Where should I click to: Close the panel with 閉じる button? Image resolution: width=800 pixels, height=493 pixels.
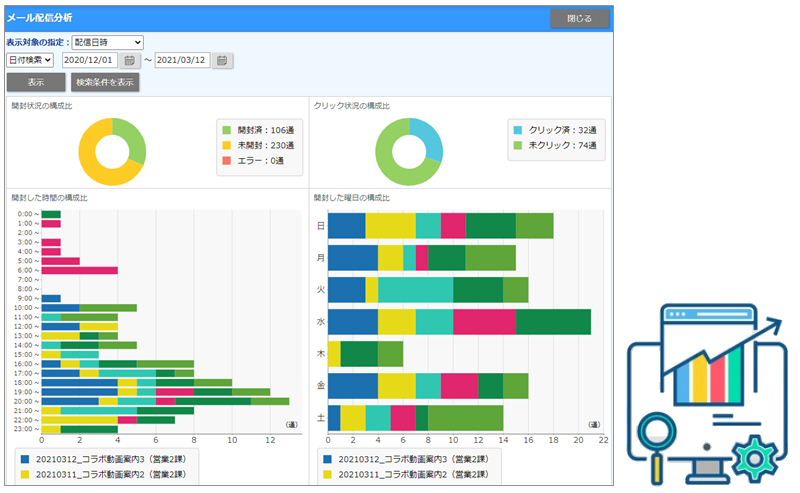pyautogui.click(x=580, y=18)
